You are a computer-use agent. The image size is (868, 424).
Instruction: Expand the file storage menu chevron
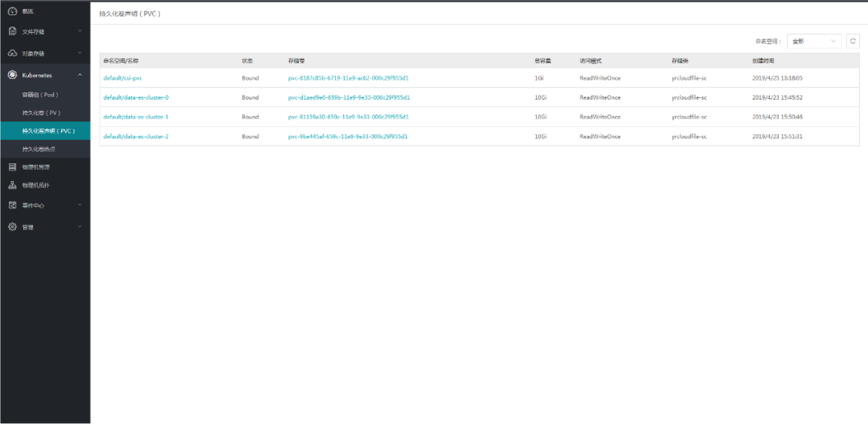(80, 31)
